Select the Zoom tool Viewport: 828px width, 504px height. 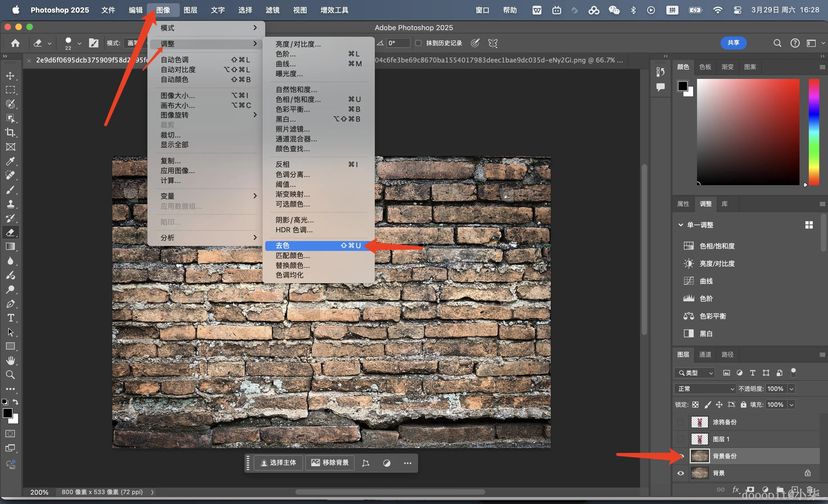pyautogui.click(x=10, y=375)
